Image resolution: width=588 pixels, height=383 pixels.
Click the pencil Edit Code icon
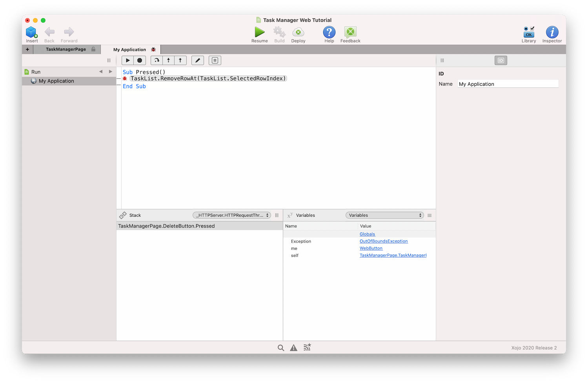tap(198, 60)
